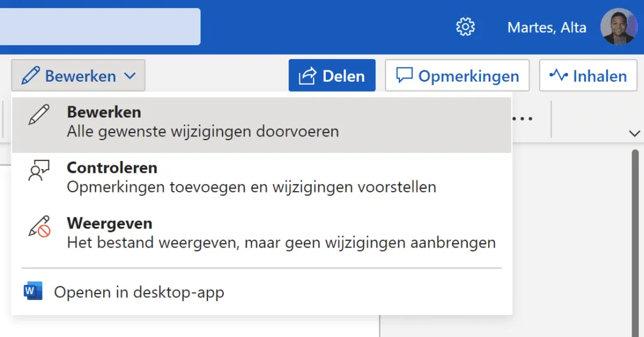Viewport: 644px width, 337px height.
Task: Click the search box in the header
Action: 99,27
